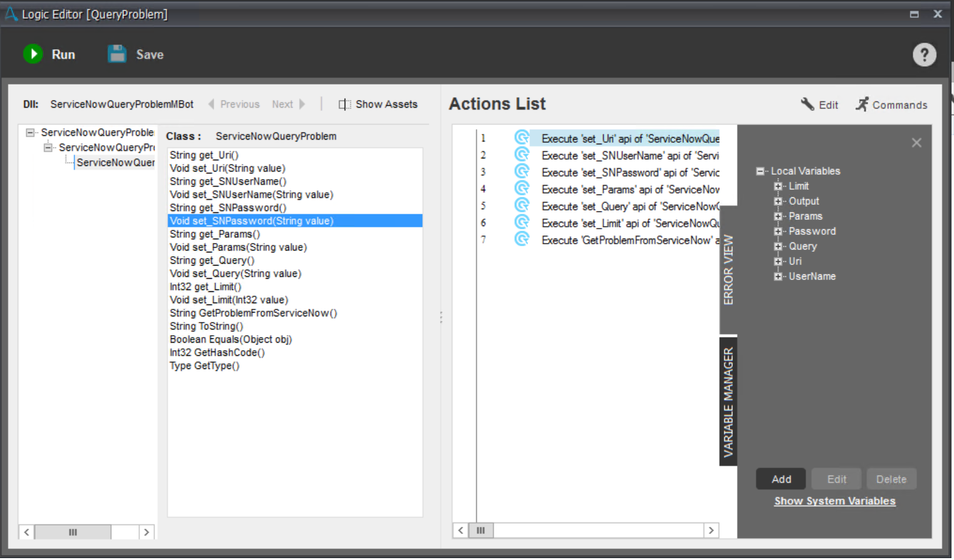The height and width of the screenshot is (560, 954).
Task: Open the VARIABLE MANAGER tab
Action: coord(728,402)
